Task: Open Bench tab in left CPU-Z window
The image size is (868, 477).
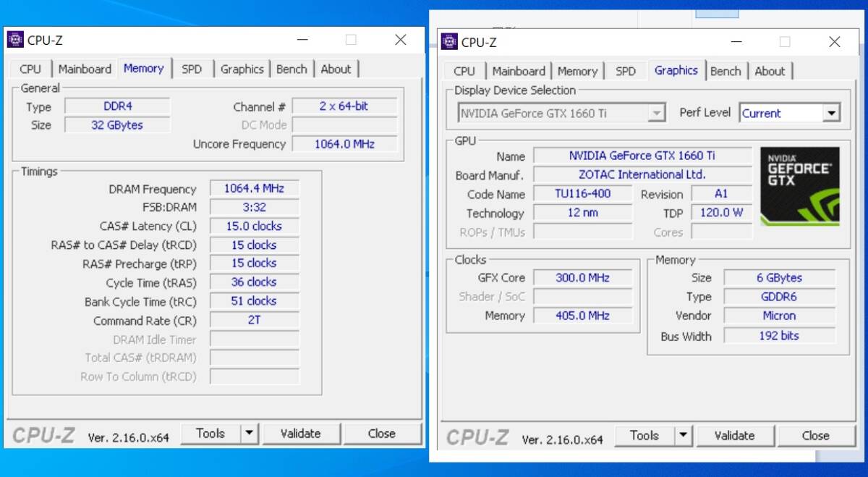Action: coord(292,69)
